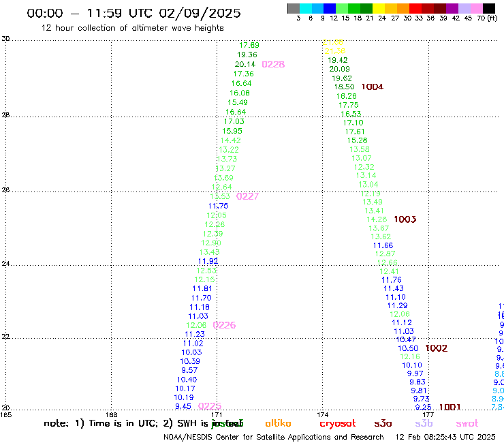Screen dimensions: 504x443
Task: Click the pink swatch in the color legend
Action: (476, 8)
